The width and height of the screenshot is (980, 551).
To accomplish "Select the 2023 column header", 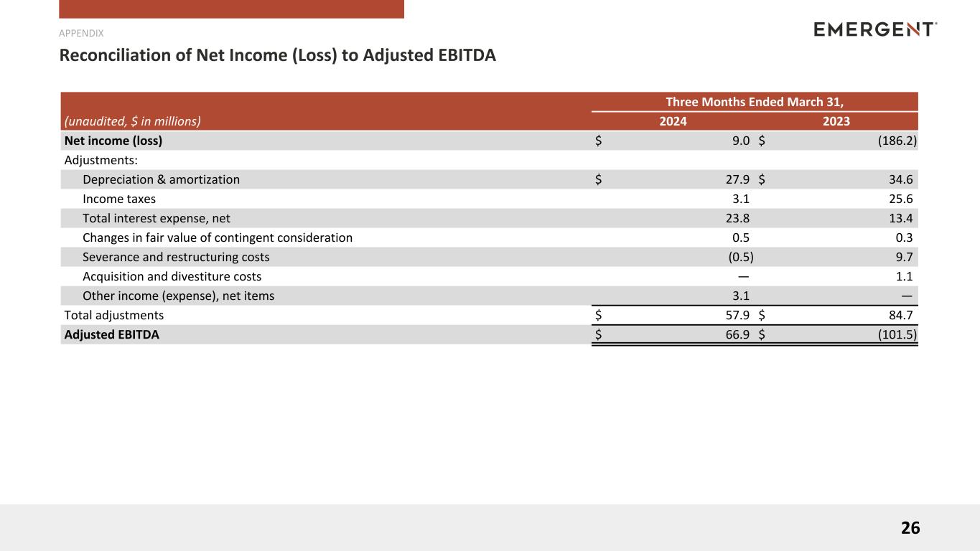I will click(836, 121).
